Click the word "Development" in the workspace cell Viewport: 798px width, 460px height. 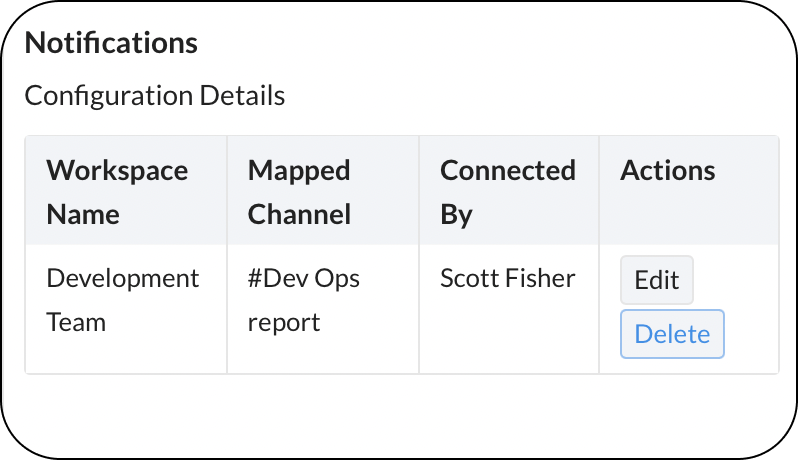tap(123, 278)
